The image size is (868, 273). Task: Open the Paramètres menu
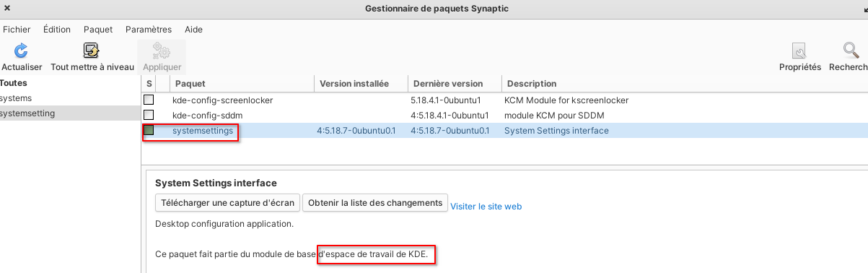149,30
